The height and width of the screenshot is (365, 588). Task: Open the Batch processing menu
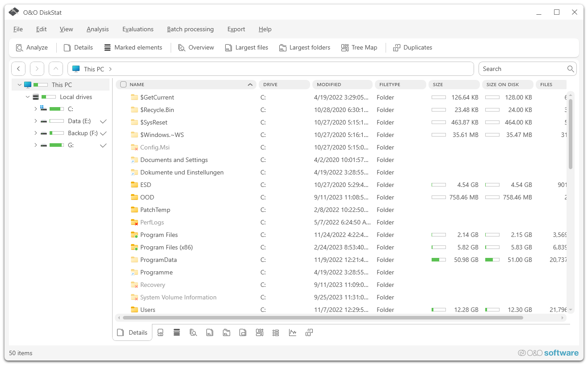(190, 29)
